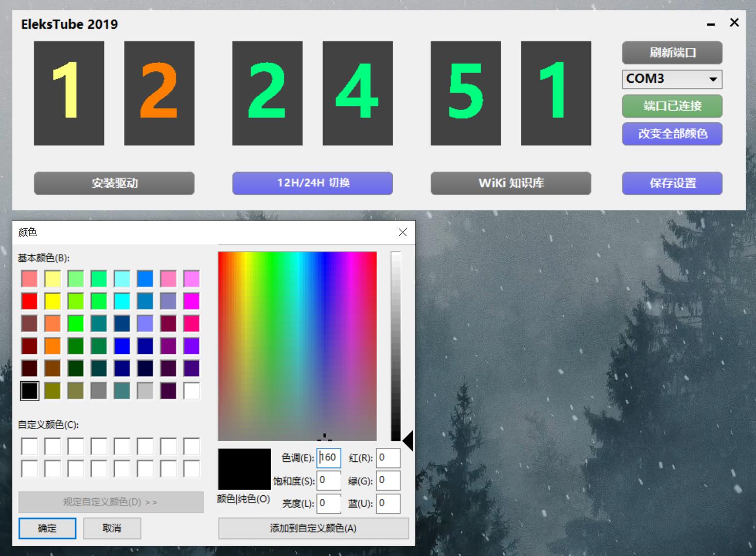This screenshot has width=756, height=556.
Task: Select the green digit 4 tube
Action: coord(357,93)
